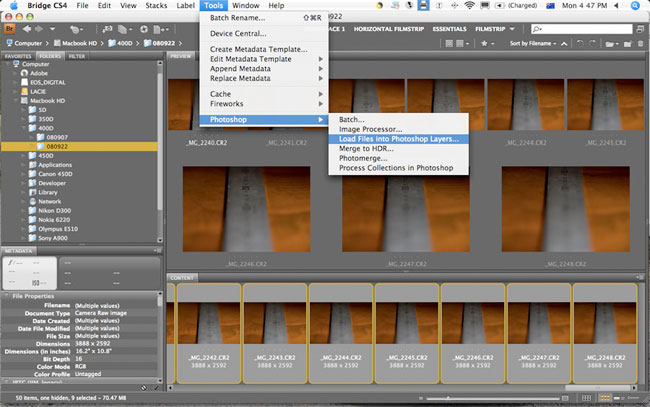This screenshot has height=407, width=650.
Task: Open the Favorites panel tab
Action: coord(18,56)
